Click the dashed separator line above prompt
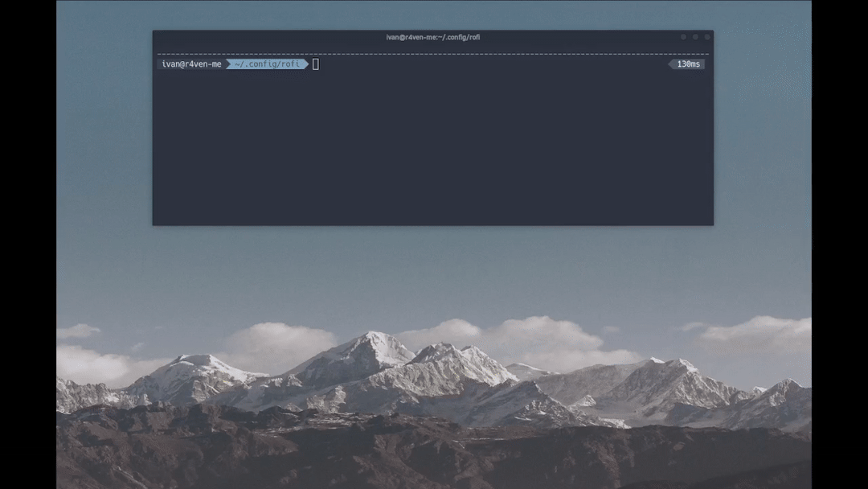 pyautogui.click(x=432, y=54)
